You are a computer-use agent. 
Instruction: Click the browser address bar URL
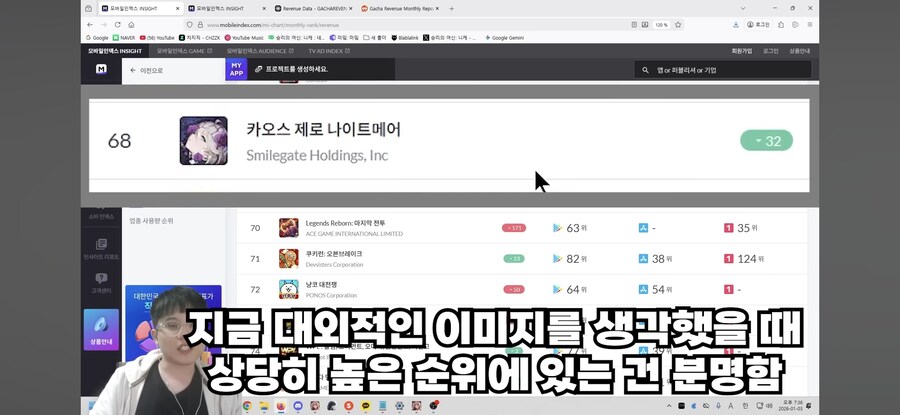(273, 25)
